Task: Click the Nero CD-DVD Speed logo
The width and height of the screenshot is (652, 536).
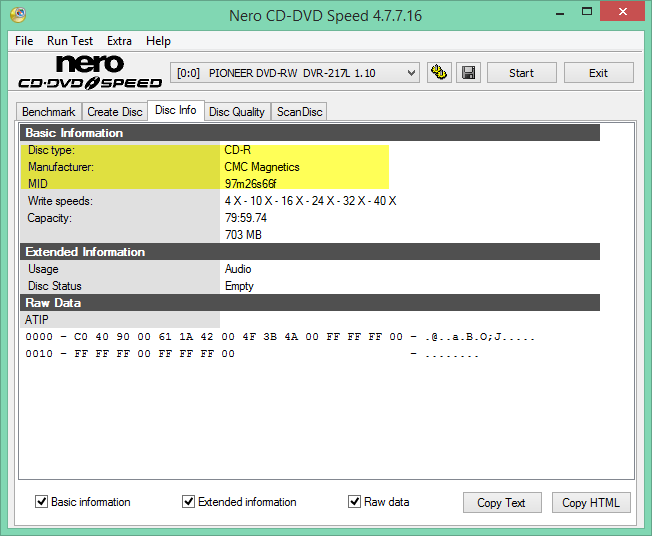Action: [x=90, y=72]
